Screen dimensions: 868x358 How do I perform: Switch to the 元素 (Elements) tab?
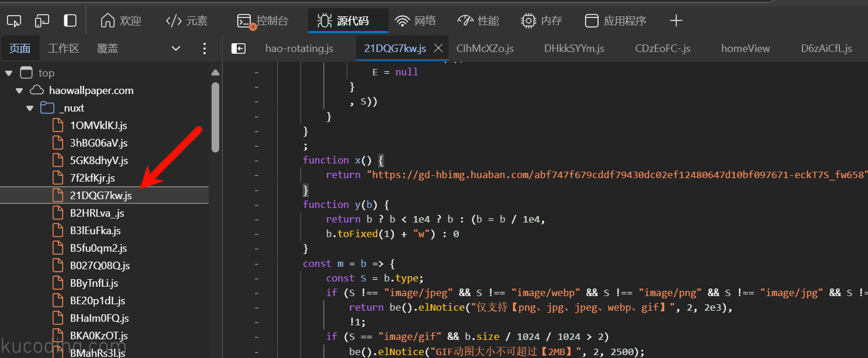coord(187,21)
